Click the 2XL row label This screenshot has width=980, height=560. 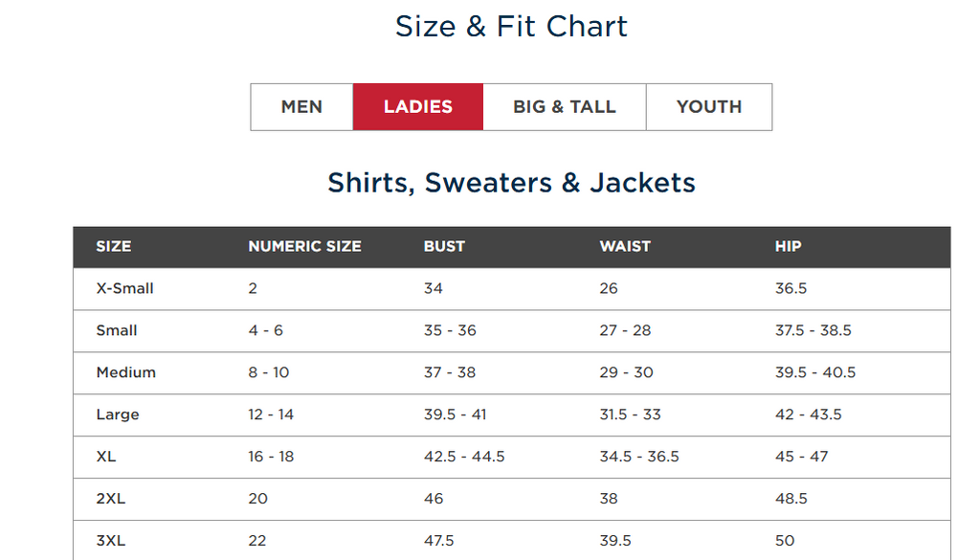click(110, 499)
